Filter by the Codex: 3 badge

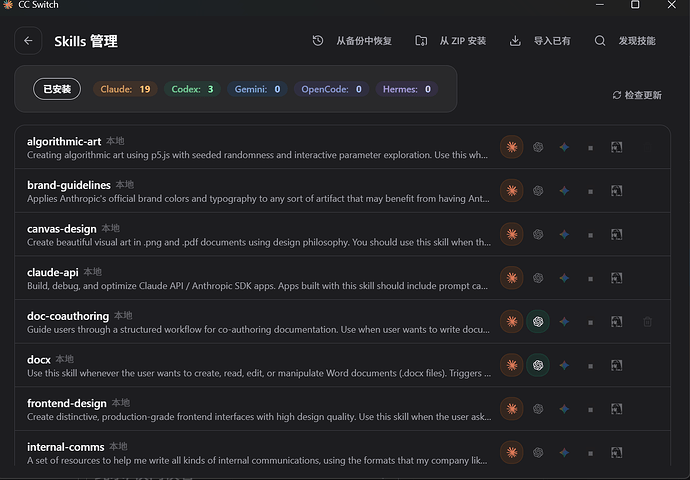click(192, 89)
